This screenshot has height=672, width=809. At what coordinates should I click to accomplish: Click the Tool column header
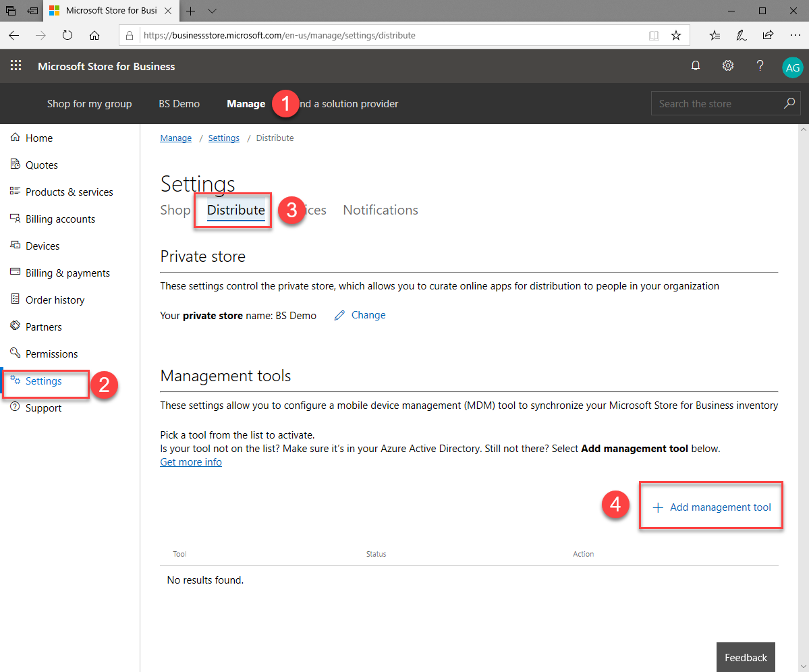click(179, 554)
